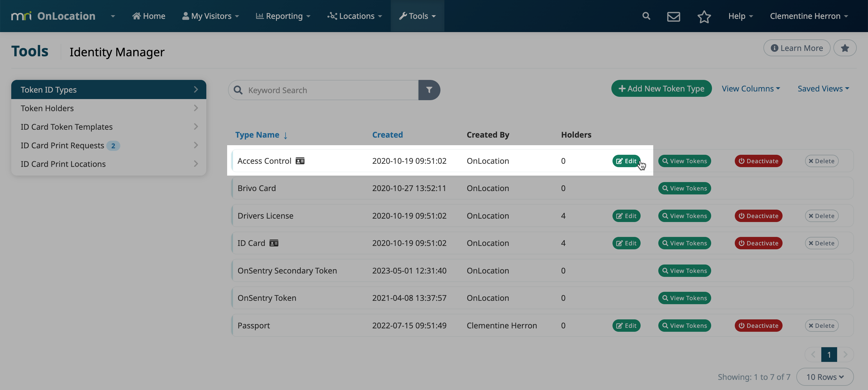Delete the Drivers License token type

822,216
